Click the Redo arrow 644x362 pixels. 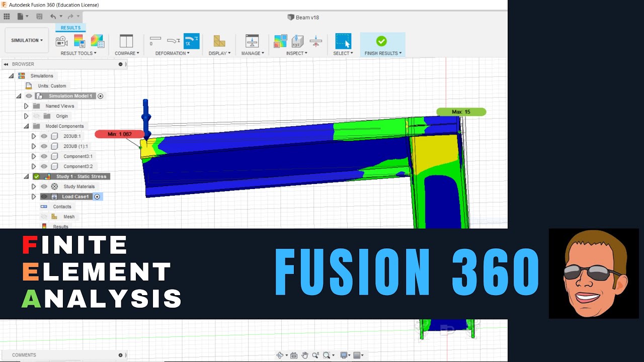coord(71,17)
